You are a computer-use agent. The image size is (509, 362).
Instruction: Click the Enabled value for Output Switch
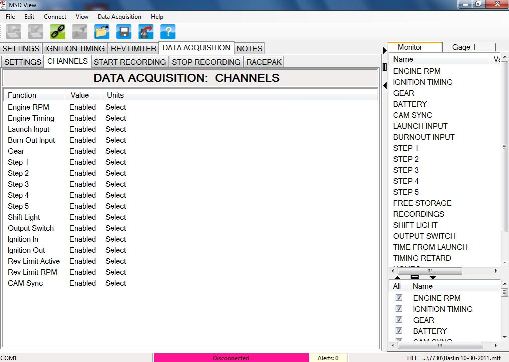83,228
